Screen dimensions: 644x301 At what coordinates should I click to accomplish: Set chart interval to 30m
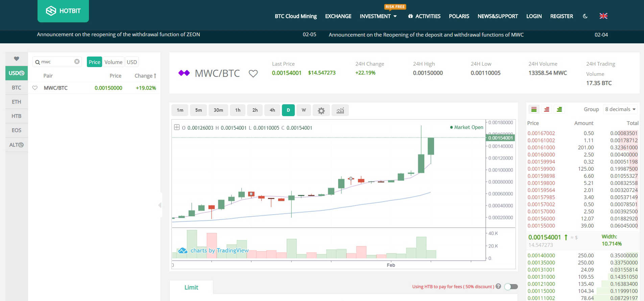tap(218, 110)
